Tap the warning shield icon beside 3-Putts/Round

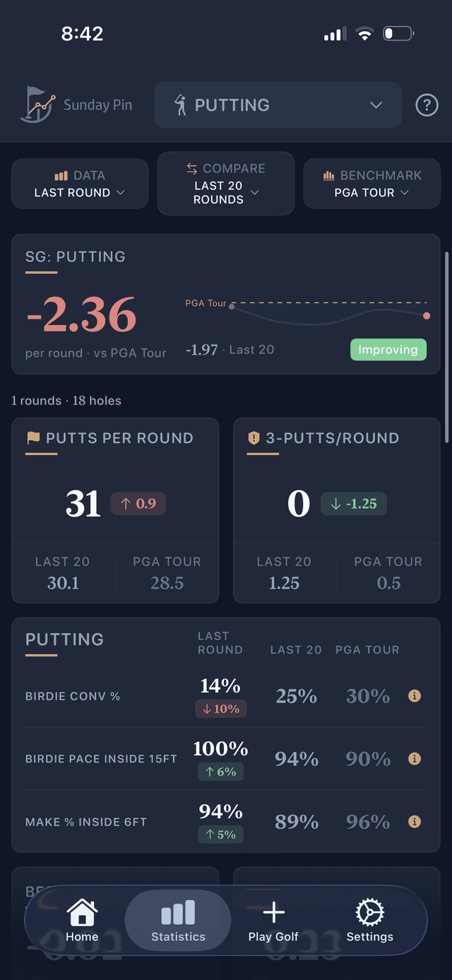tap(254, 438)
